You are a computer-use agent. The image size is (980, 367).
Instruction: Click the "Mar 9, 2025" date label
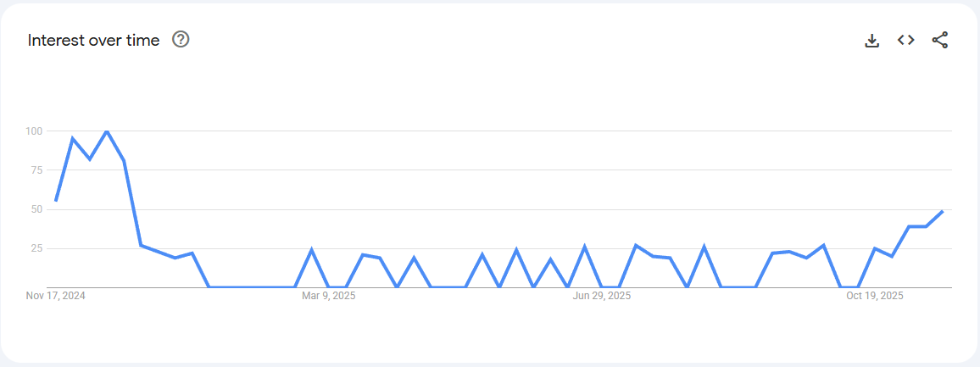pyautogui.click(x=329, y=296)
